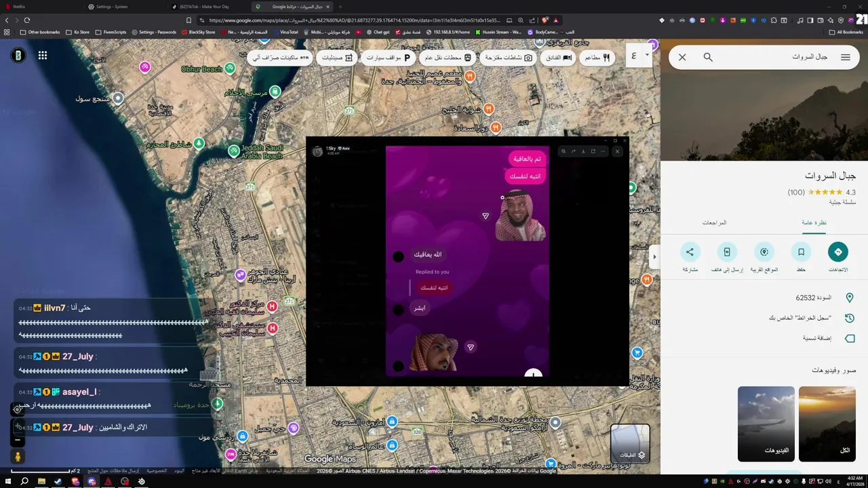Filter map by Restaurants chip
Image resolution: width=868 pixels, height=488 pixels.
[x=597, y=58]
